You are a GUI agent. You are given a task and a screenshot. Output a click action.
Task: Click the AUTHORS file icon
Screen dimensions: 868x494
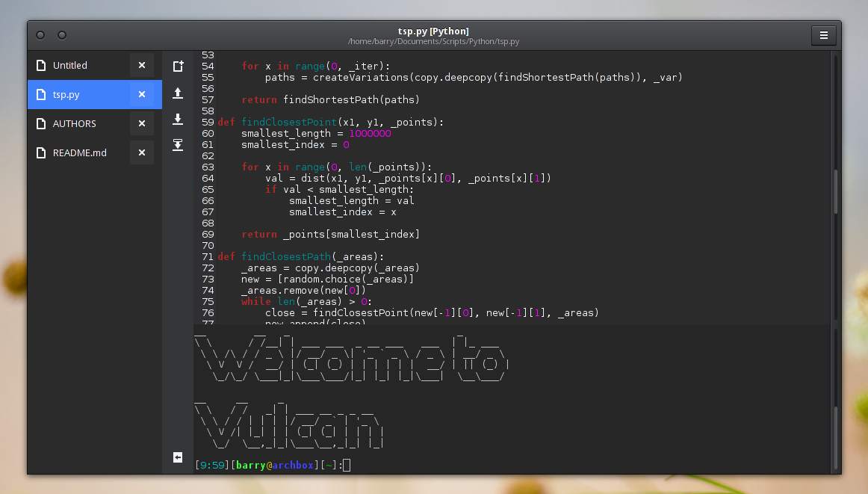tap(41, 123)
